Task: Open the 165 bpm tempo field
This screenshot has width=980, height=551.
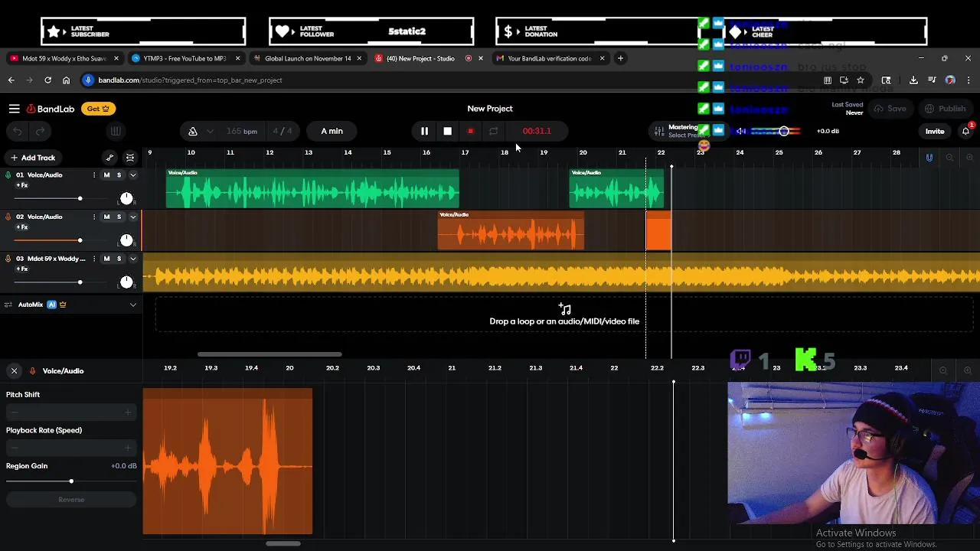Action: click(242, 131)
